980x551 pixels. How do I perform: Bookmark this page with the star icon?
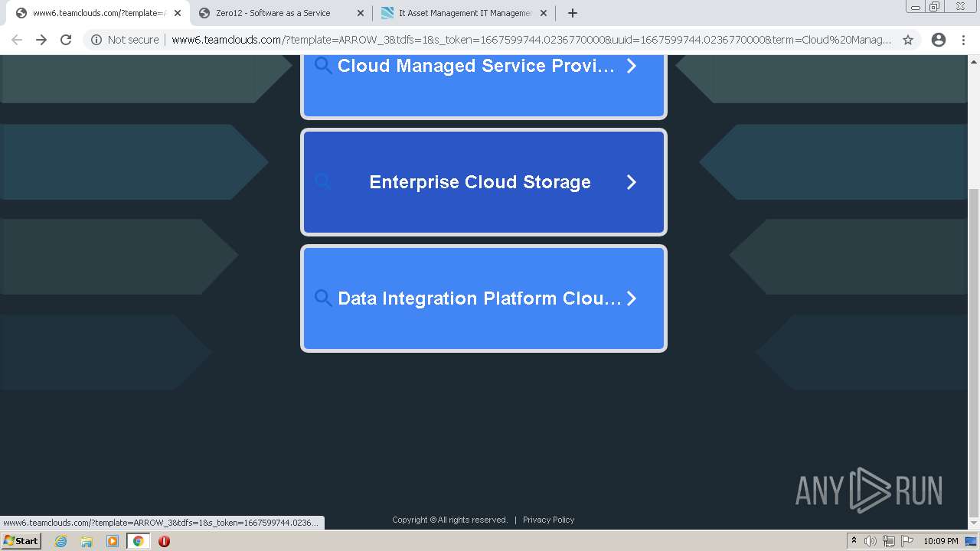[908, 40]
